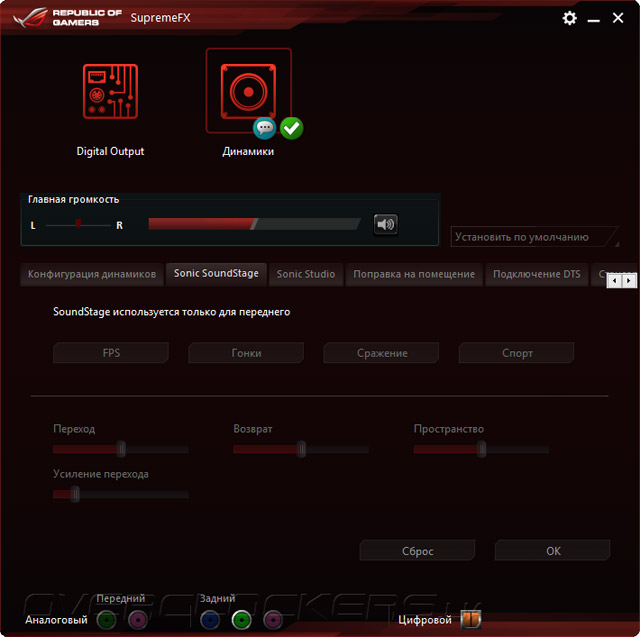
Task: Close the SupremeFX window
Action: (x=618, y=18)
